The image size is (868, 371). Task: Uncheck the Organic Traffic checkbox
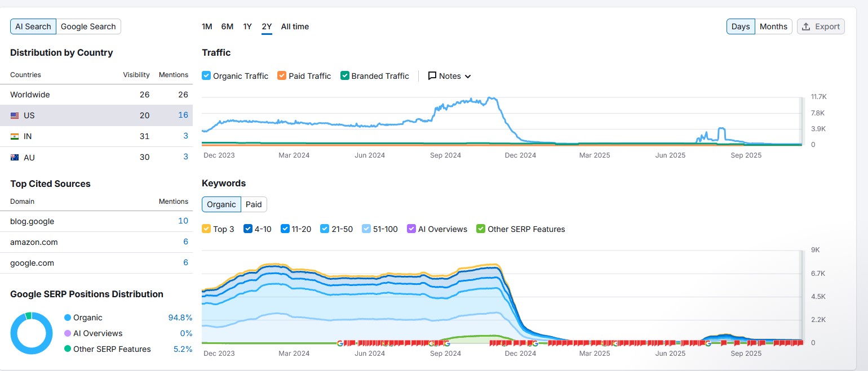206,76
